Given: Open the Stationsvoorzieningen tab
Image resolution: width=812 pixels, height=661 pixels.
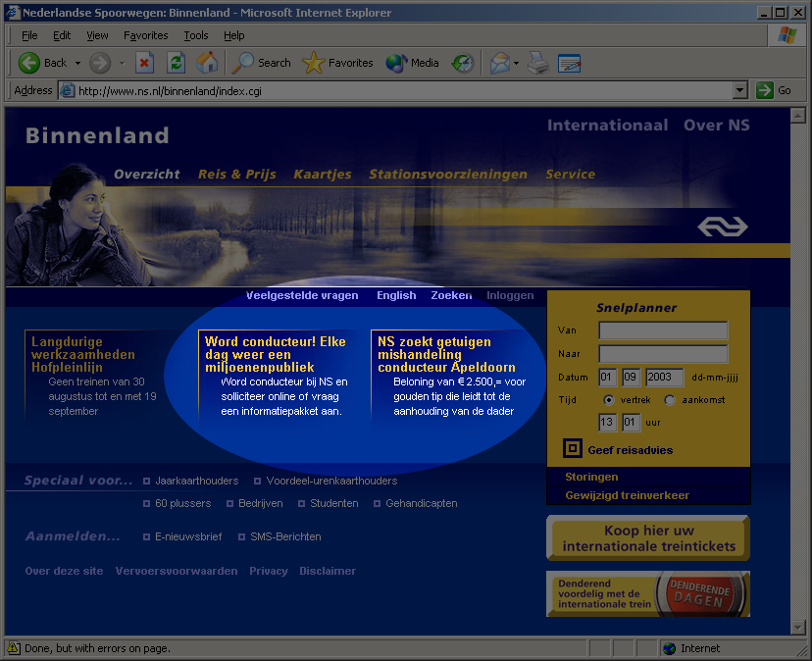Looking at the screenshot, I should pos(448,174).
